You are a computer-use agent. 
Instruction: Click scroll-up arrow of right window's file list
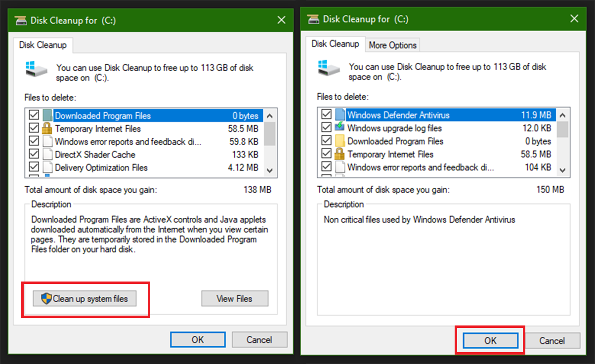562,115
